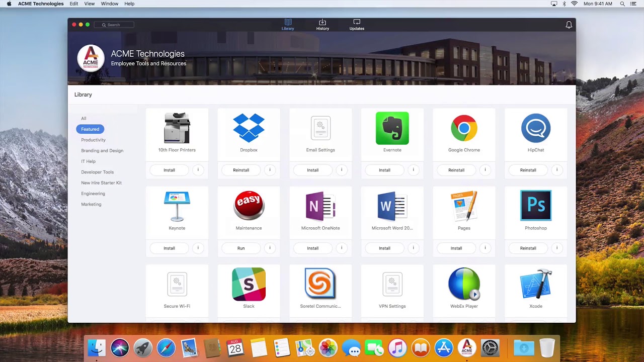Select the Microsoft Word icon
Screen dimensions: 644x362
coord(392,206)
